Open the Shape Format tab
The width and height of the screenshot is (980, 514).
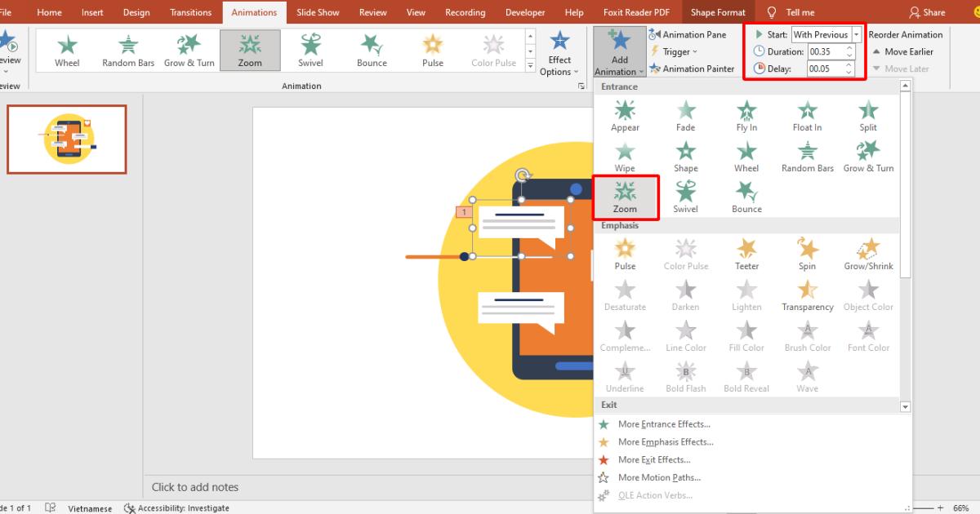click(718, 11)
